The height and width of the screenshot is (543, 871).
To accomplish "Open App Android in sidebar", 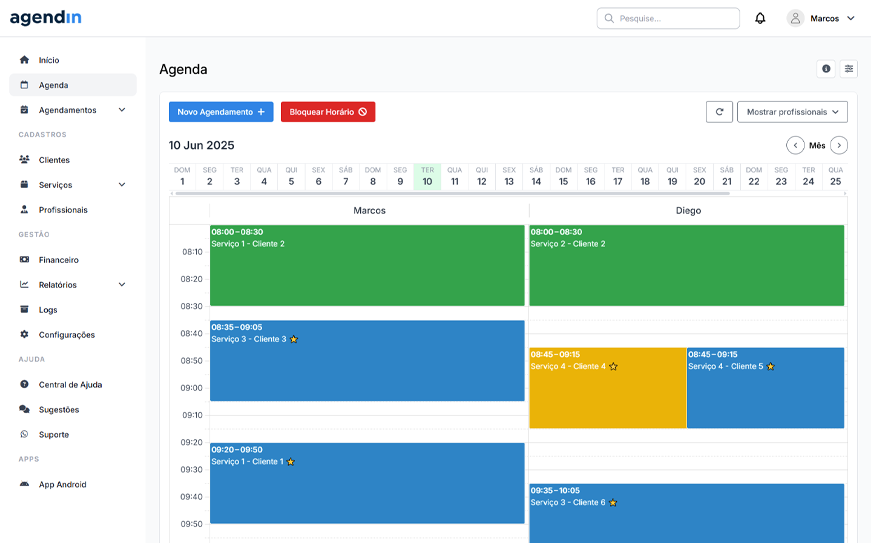I will (x=62, y=485).
